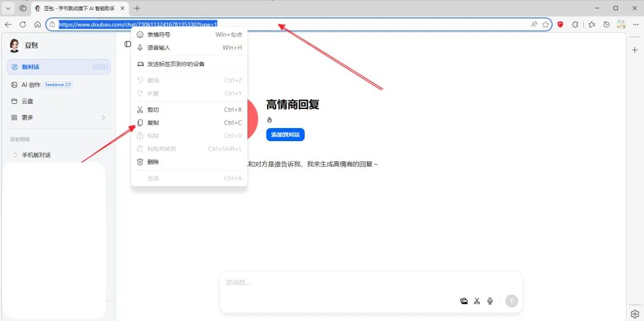The width and height of the screenshot is (644, 321).
Task: Open the browser home page icon
Action: coord(38,24)
